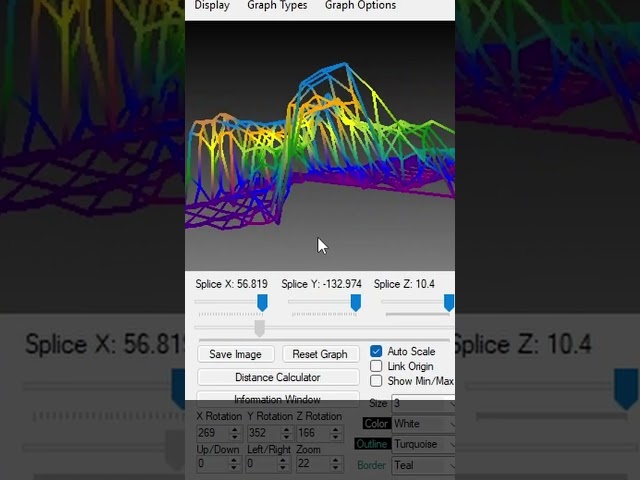Open the Distance Calculator
Image resolution: width=640 pixels, height=480 pixels.
tap(278, 377)
